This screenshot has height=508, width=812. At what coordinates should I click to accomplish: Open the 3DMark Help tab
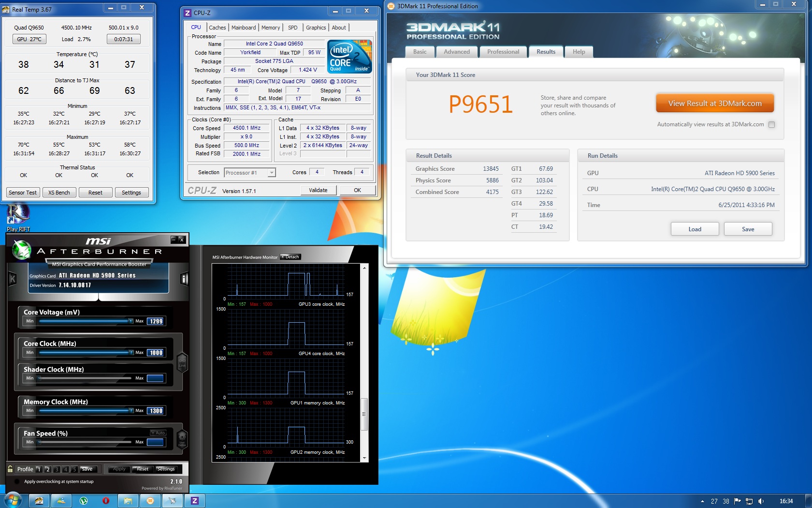579,52
